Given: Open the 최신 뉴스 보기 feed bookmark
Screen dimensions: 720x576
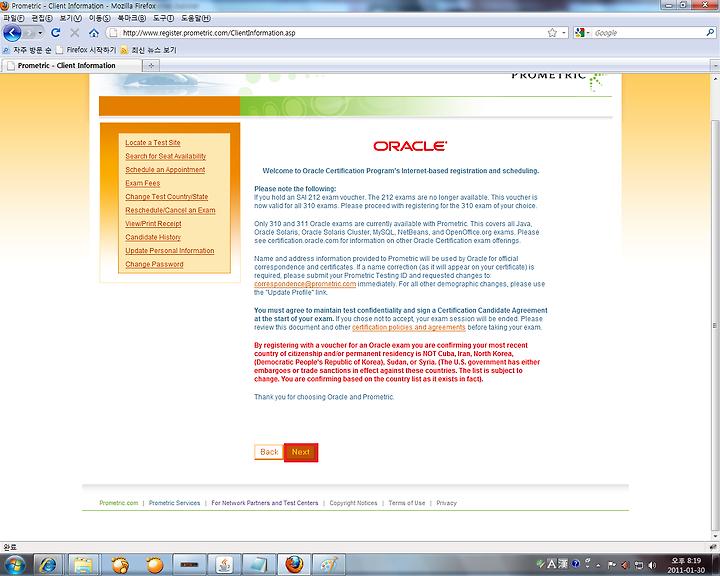Looking at the screenshot, I should (148, 50).
